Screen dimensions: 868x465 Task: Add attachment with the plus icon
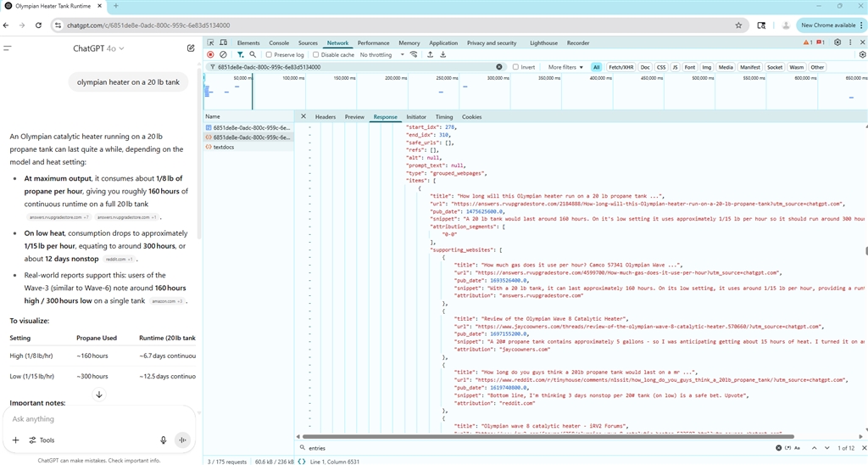pos(15,440)
